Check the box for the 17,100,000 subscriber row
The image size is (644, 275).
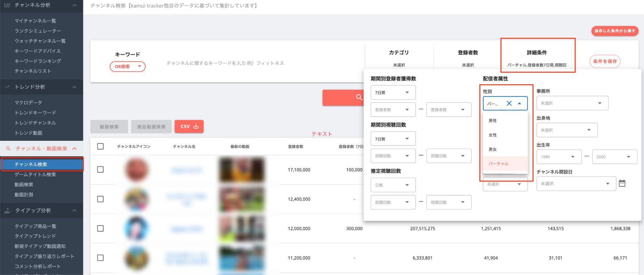[100, 170]
